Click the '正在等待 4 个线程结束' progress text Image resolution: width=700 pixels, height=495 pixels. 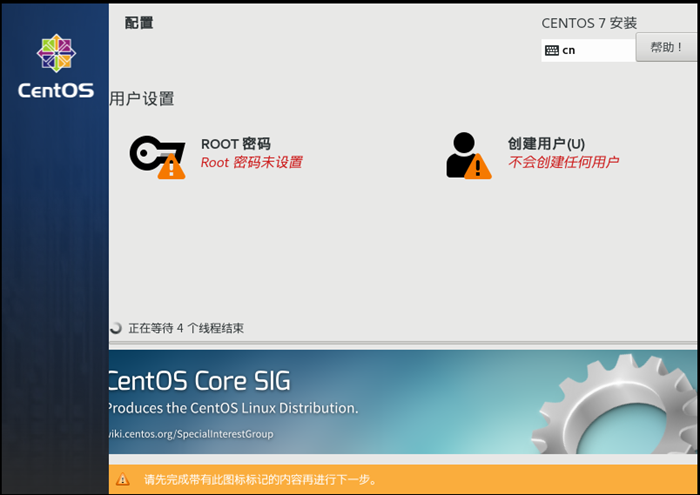[186, 328]
